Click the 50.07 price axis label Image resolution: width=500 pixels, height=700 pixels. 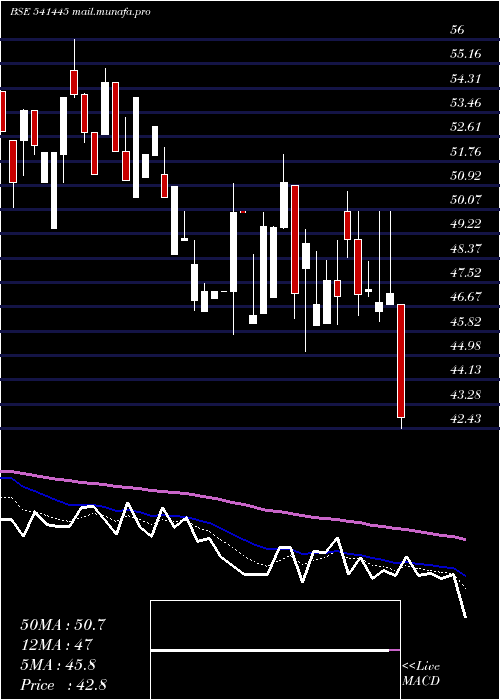pyautogui.click(x=466, y=200)
